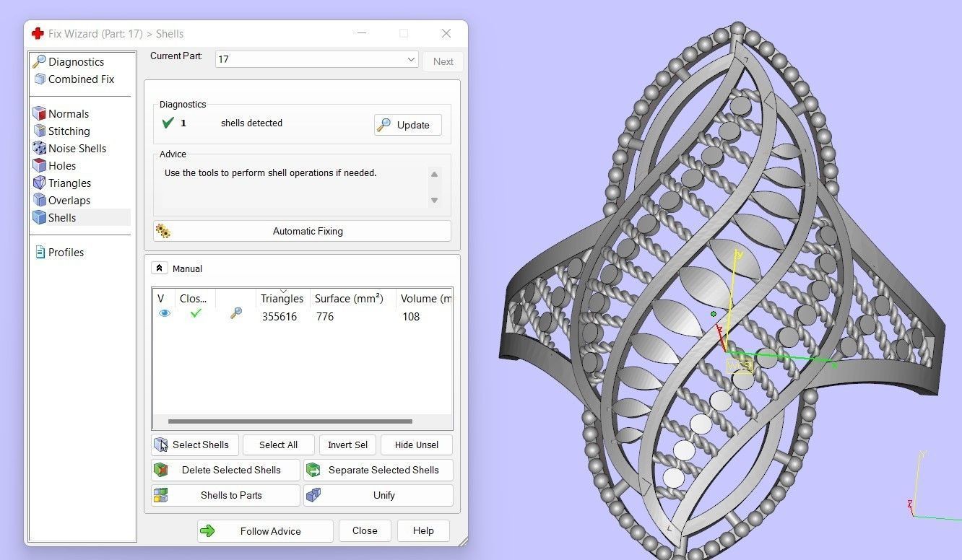Click the shell list horizontal scrollbar
This screenshot has width=962, height=560.
tap(290, 421)
